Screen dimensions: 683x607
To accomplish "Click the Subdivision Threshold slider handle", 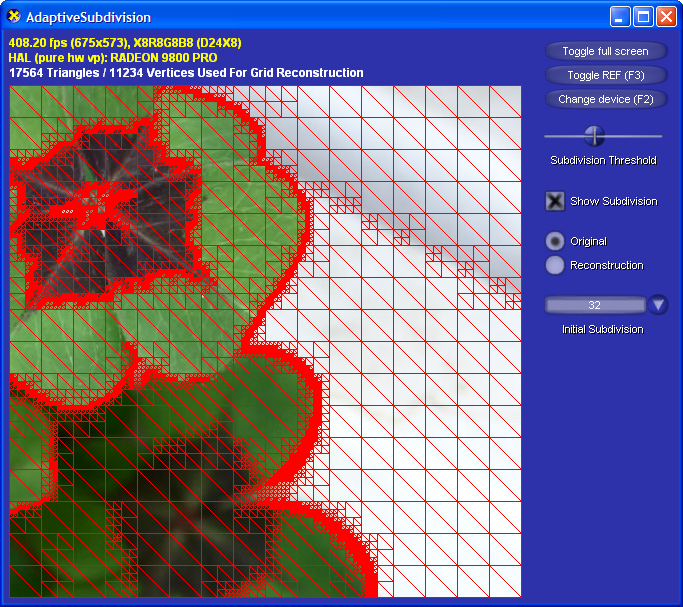I will click(x=594, y=136).
